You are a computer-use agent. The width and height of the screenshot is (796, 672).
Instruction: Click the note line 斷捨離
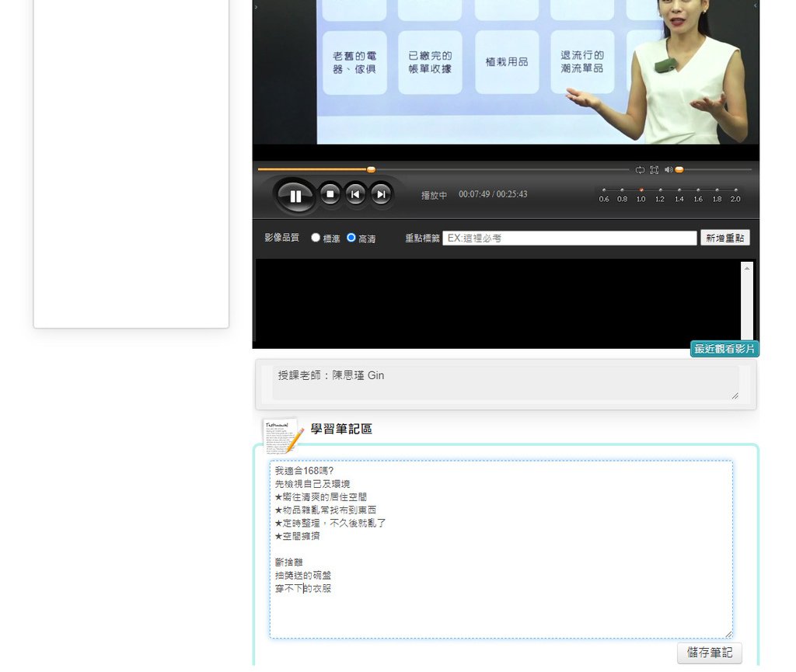pos(289,562)
